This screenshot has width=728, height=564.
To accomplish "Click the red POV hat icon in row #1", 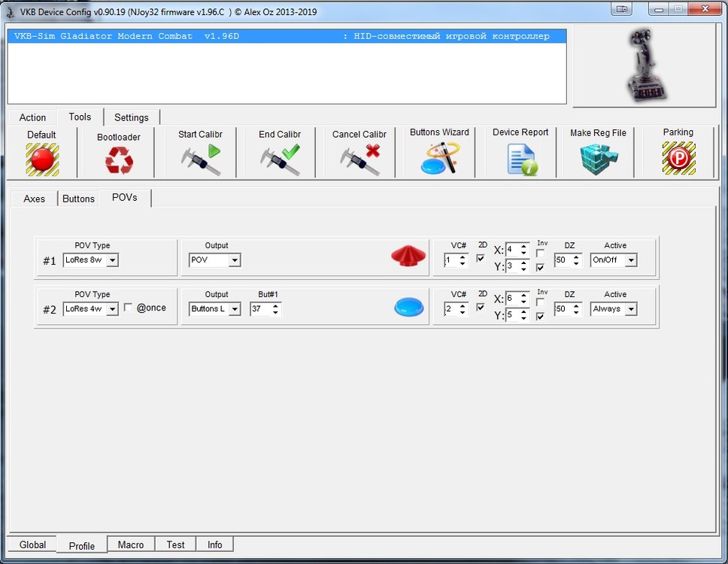I will click(x=408, y=256).
